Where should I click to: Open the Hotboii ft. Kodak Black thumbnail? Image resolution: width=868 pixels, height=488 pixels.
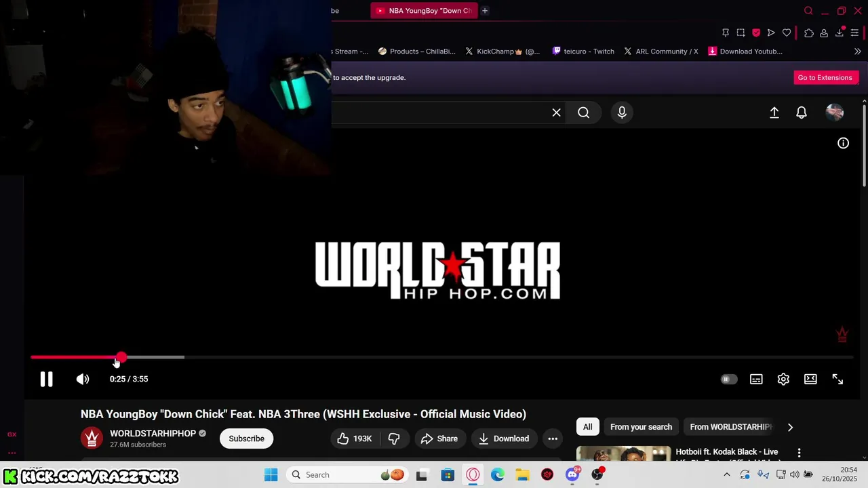point(623,453)
